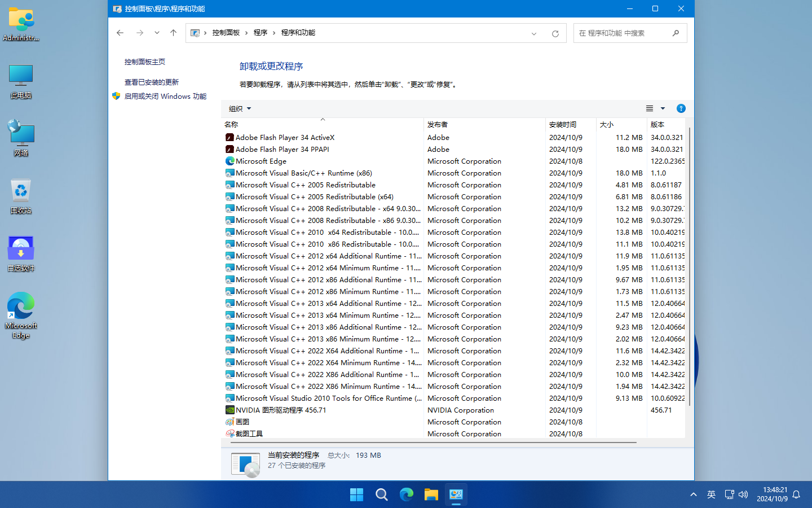Select Visual C++ 2012 x64 Minimum Runtime row
Viewport: 812px width, 508px height.
[454, 268]
